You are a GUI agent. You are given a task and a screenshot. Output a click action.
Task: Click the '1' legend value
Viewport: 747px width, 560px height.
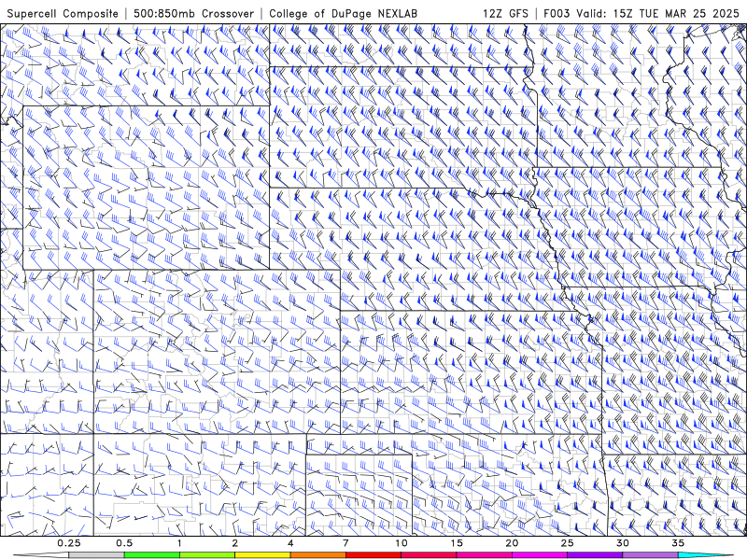179,543
